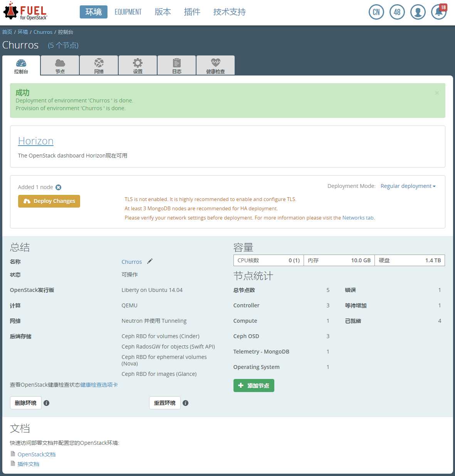Click the 内存 10.0 GB capacity cell
This screenshot has height=476, width=455.
(x=339, y=260)
